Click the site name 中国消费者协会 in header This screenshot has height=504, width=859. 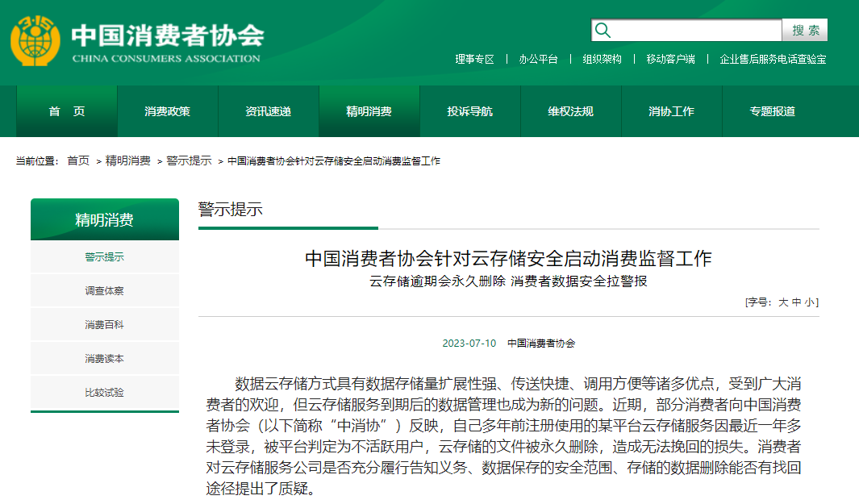[168, 35]
